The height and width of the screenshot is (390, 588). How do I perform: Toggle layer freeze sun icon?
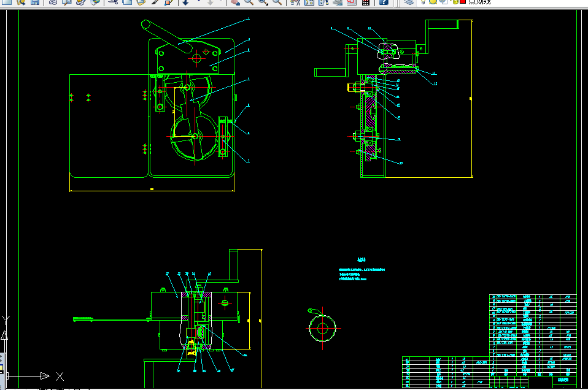(x=433, y=1)
